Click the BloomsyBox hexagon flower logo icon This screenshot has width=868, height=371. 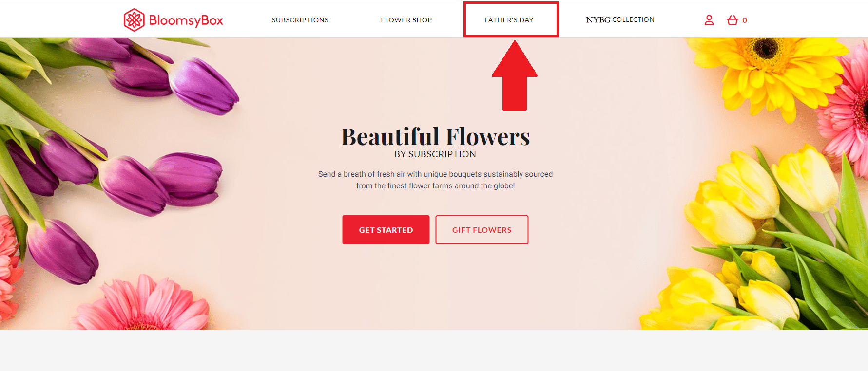click(134, 20)
